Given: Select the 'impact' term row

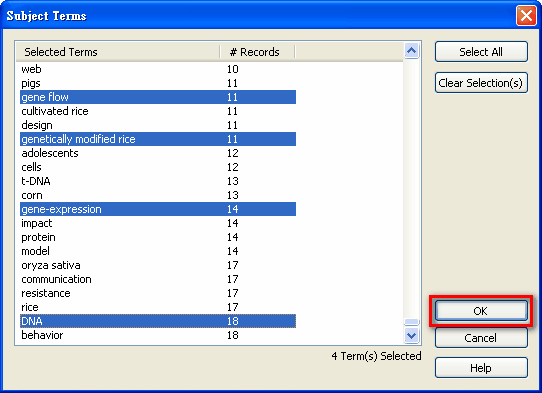Looking at the screenshot, I should [158, 223].
